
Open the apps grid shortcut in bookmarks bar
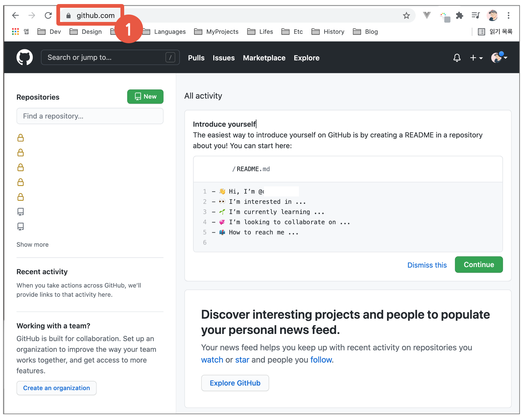pos(16,31)
